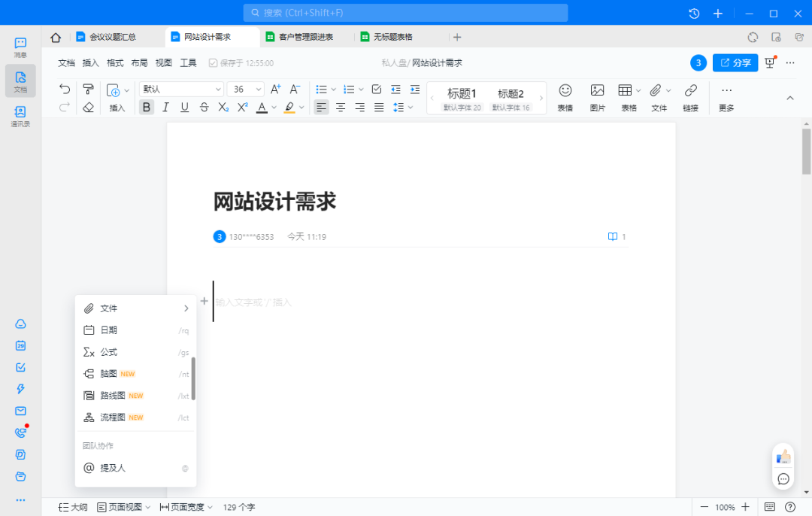Image resolution: width=812 pixels, height=516 pixels.
Task: Click the blue 分享 share button
Action: [735, 62]
